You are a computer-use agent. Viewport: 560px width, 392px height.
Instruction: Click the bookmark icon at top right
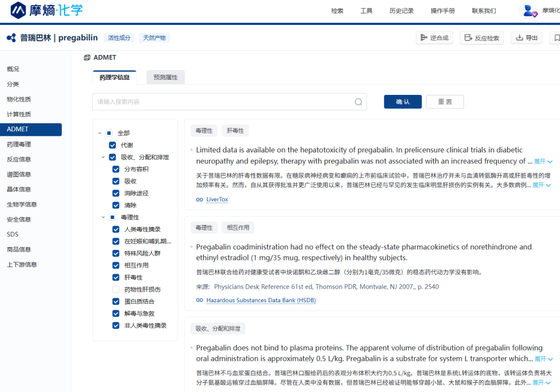click(557, 38)
